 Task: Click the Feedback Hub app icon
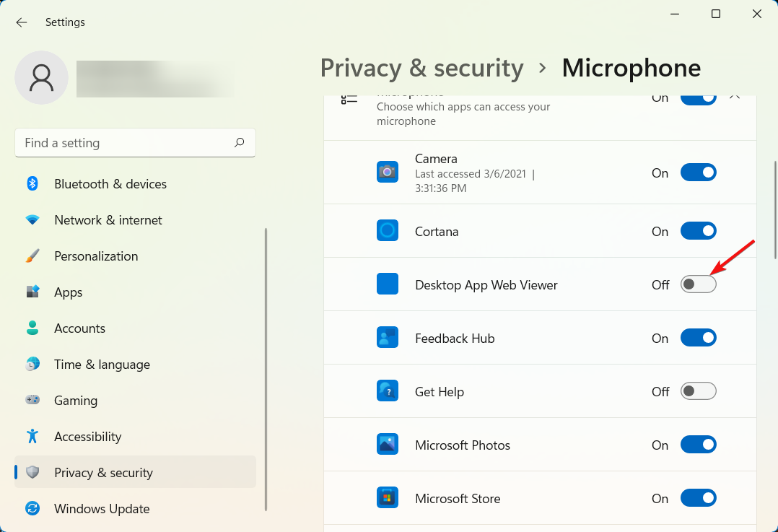point(388,338)
